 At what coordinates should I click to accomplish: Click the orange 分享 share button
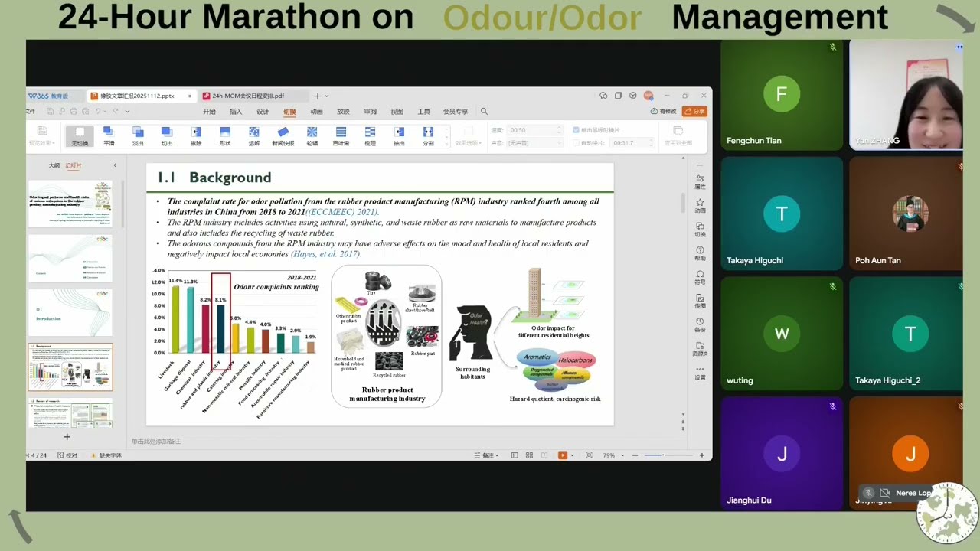(694, 111)
